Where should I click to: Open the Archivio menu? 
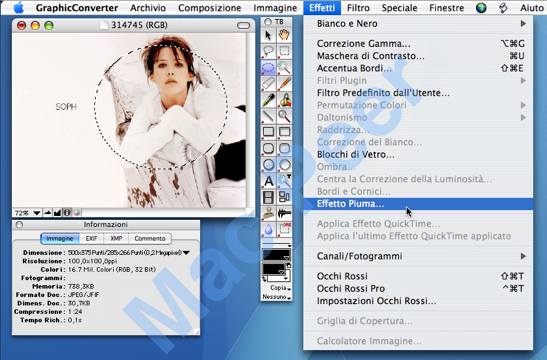(x=148, y=8)
